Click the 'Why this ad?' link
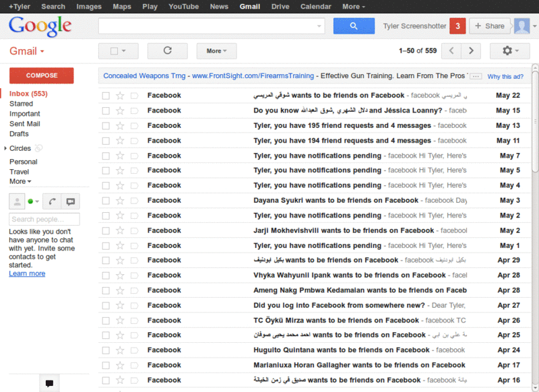Viewport: 539px width, 392px height. click(x=505, y=76)
